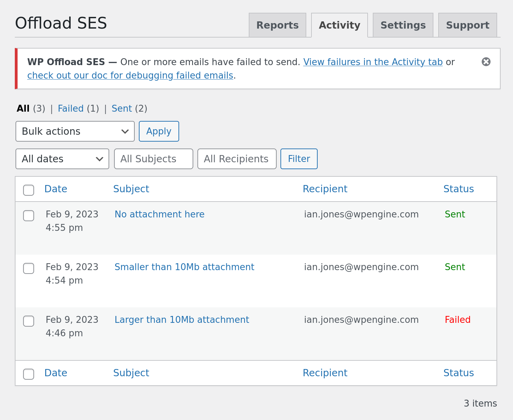Open the All dates dropdown
This screenshot has height=420, width=513.
(x=62, y=159)
